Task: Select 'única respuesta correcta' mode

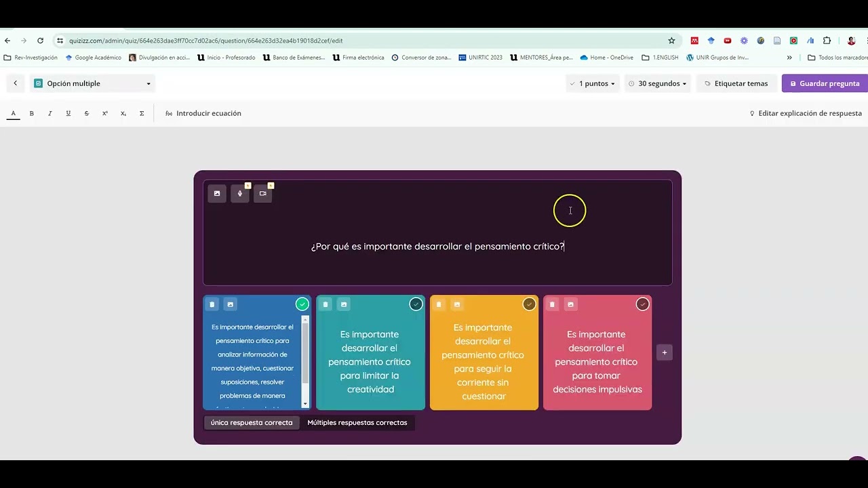Action: pos(252,422)
